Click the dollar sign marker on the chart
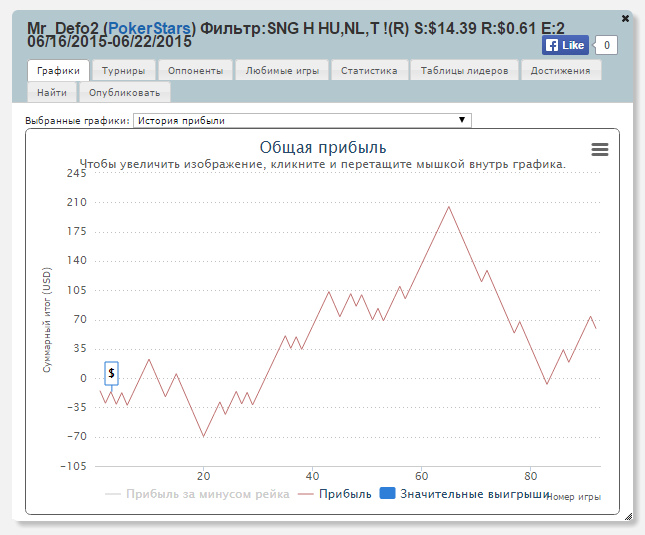The image size is (645, 535). tap(111, 373)
